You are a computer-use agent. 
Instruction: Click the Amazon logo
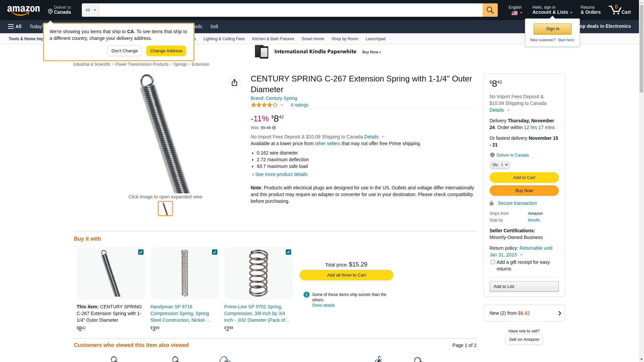pos(23,11)
